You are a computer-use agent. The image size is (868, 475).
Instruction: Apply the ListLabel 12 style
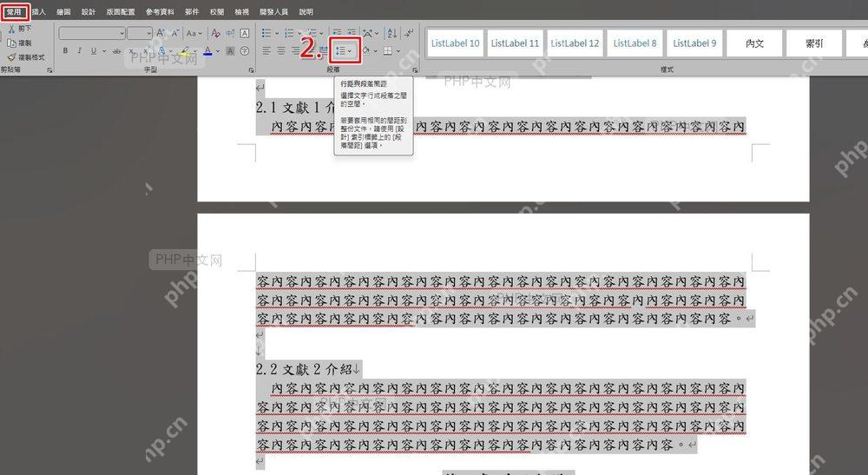click(575, 43)
